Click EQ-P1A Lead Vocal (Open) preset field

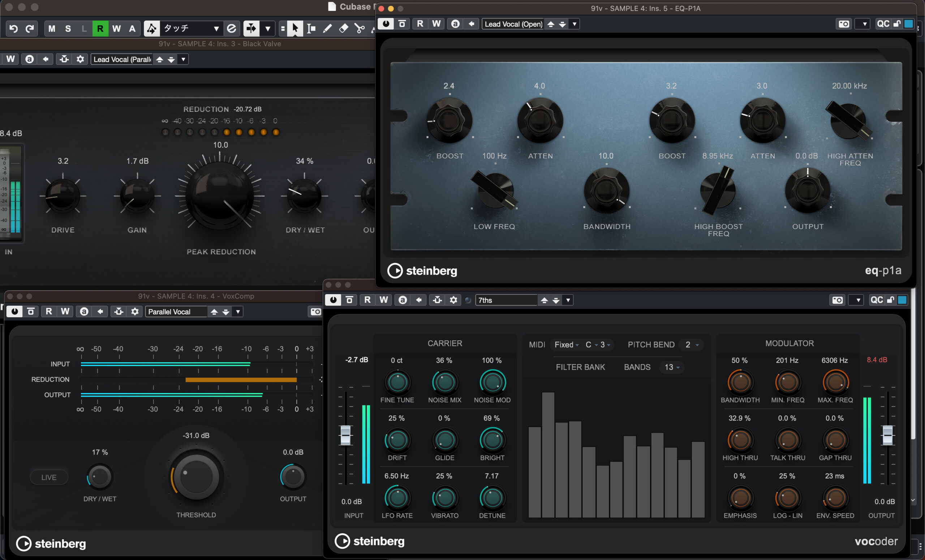(x=513, y=24)
